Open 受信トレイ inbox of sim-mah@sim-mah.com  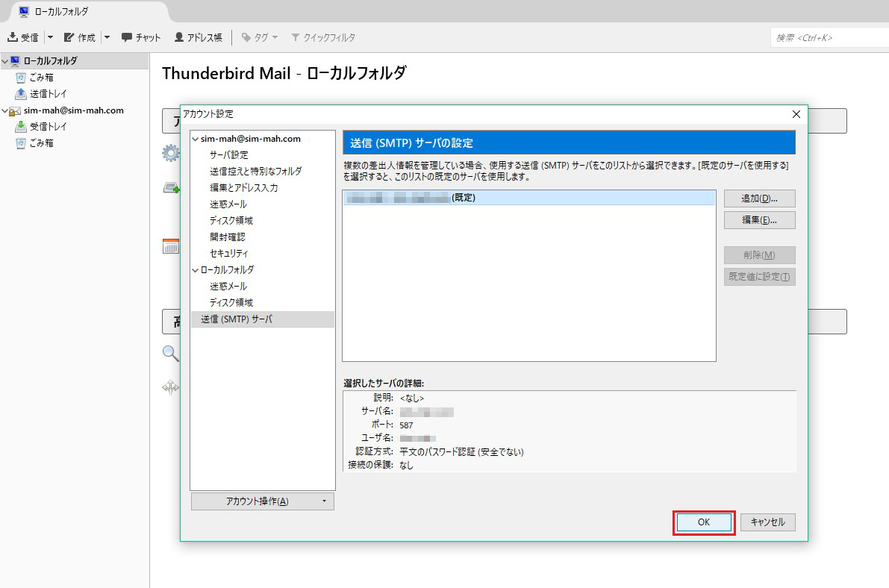pos(48,127)
